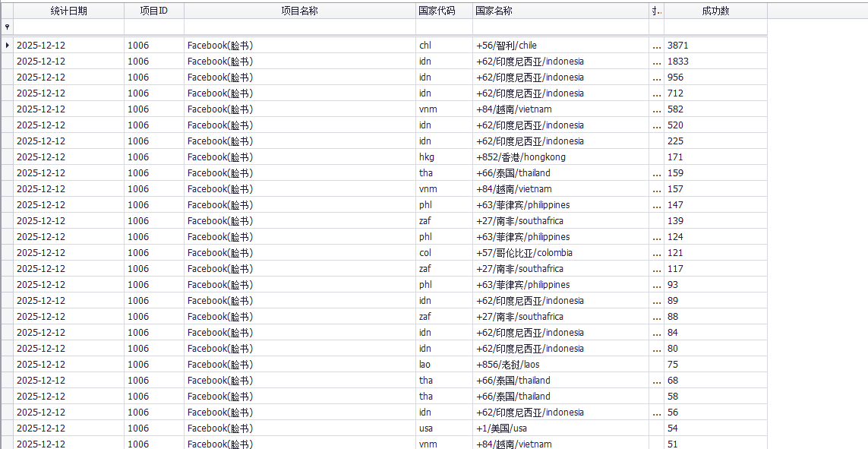Click the filter row icon at left edge
868x449 pixels.
click(x=7, y=27)
